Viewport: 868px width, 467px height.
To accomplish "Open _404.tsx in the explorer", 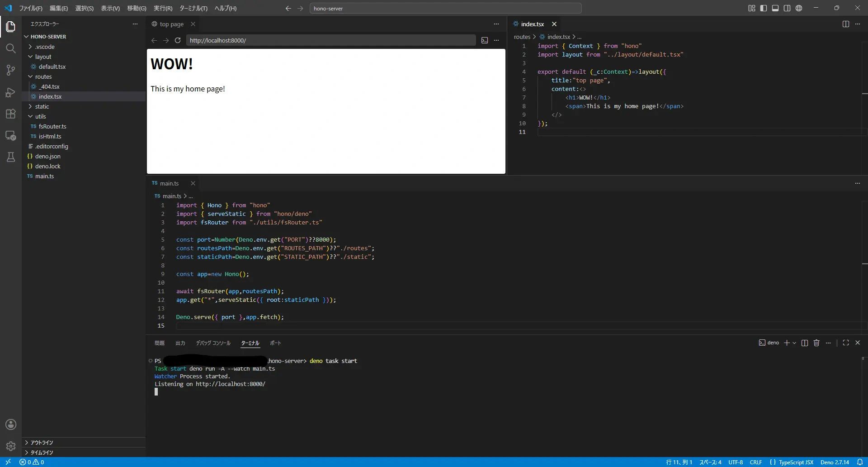I will click(x=49, y=86).
